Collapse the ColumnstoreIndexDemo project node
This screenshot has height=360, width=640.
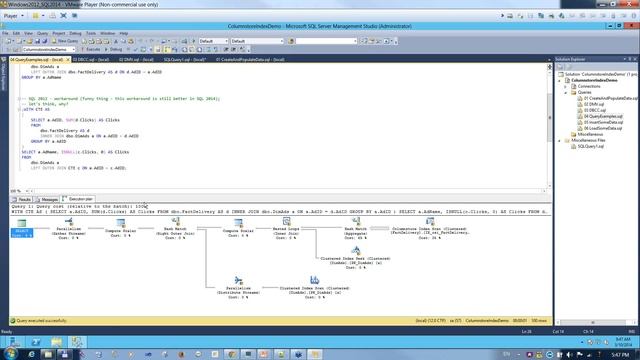(x=560, y=80)
